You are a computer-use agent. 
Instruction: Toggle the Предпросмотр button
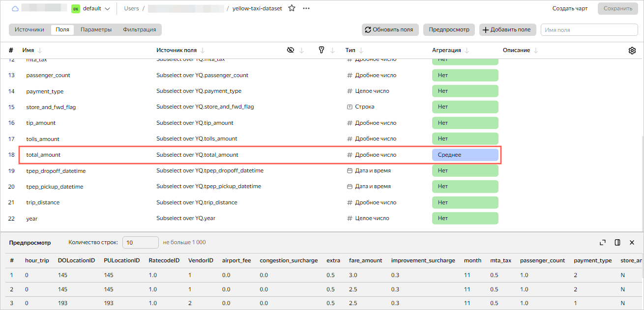pos(449,29)
